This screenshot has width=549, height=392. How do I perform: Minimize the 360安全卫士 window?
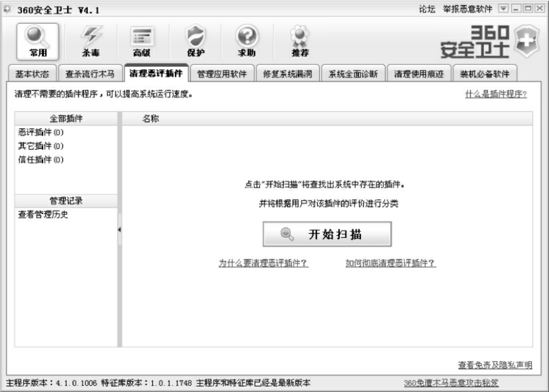(517, 9)
